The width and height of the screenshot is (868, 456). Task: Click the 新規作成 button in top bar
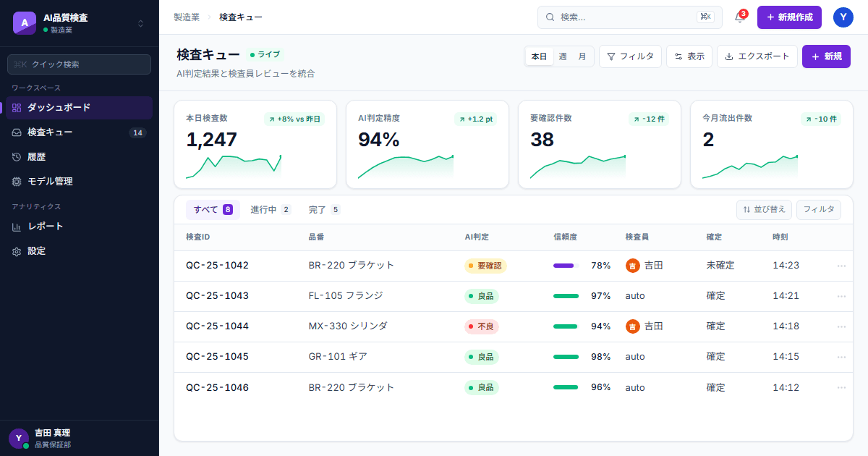789,17
